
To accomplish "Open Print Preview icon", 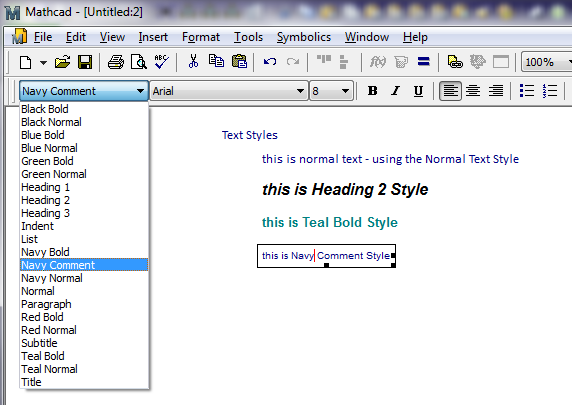I will [139, 62].
